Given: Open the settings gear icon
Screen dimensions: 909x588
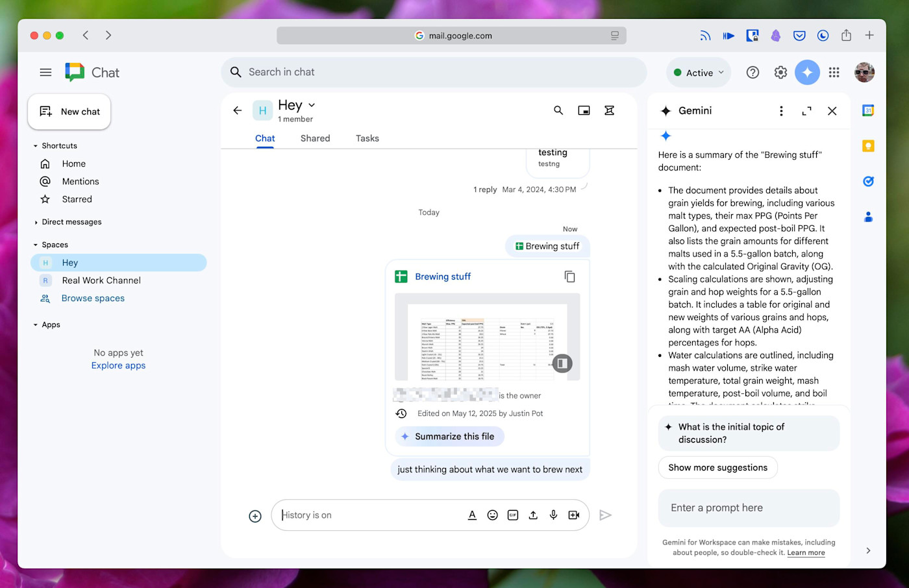Looking at the screenshot, I should point(780,73).
